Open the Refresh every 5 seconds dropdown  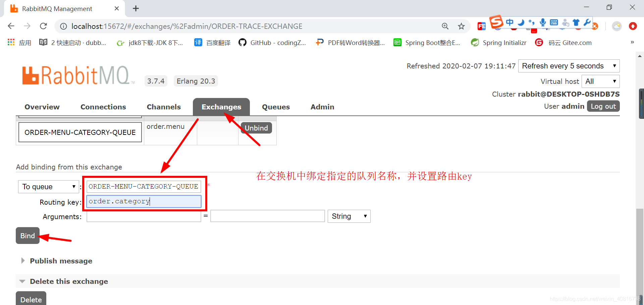[569, 66]
